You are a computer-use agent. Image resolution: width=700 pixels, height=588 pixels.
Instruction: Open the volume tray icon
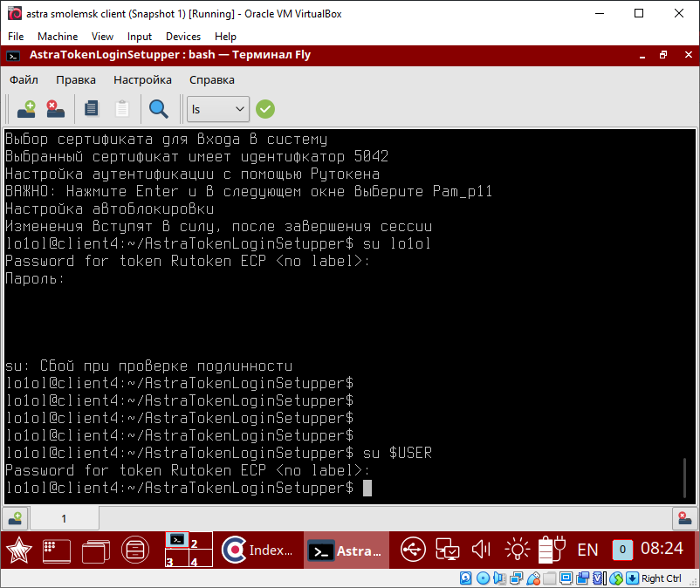(482, 550)
